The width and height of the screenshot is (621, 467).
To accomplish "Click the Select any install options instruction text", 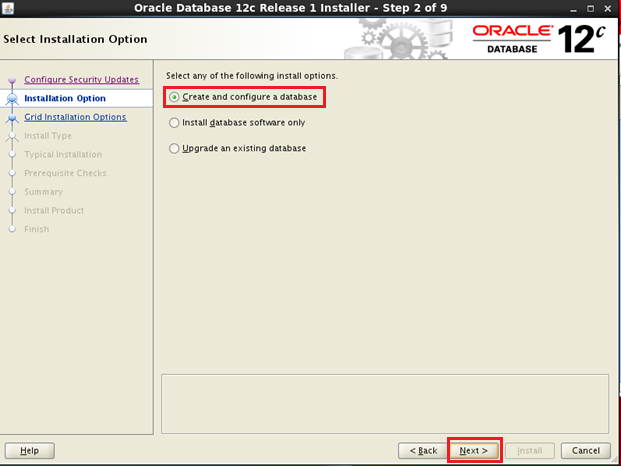I will 252,76.
